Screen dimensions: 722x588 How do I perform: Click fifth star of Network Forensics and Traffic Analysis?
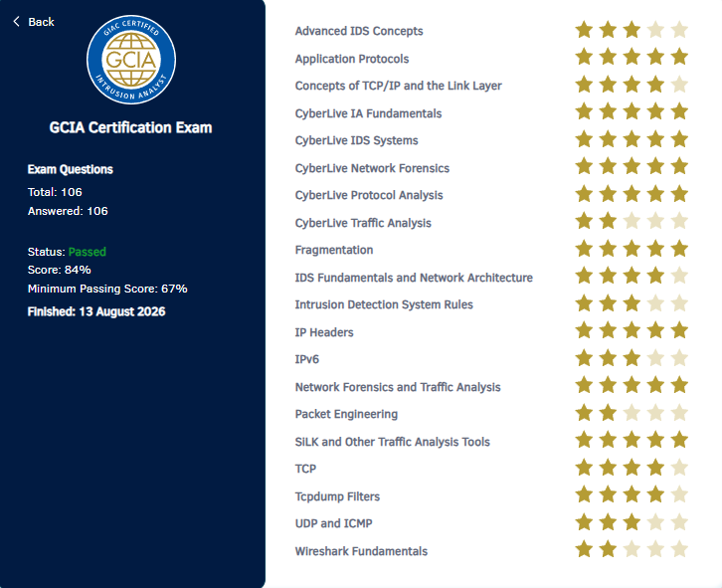(x=679, y=385)
